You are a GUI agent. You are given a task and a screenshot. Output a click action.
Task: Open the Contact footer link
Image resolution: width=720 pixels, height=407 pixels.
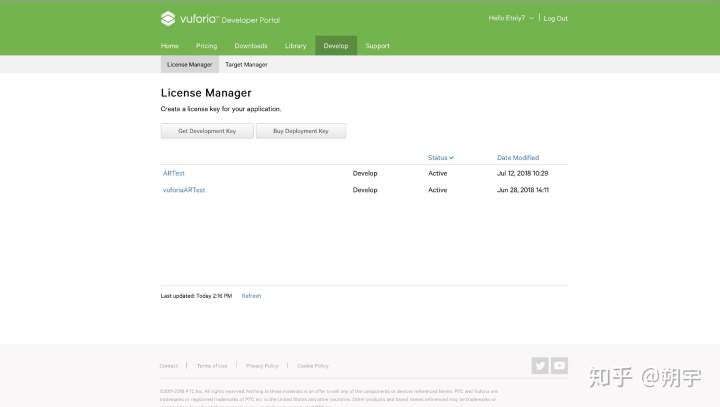(x=169, y=366)
